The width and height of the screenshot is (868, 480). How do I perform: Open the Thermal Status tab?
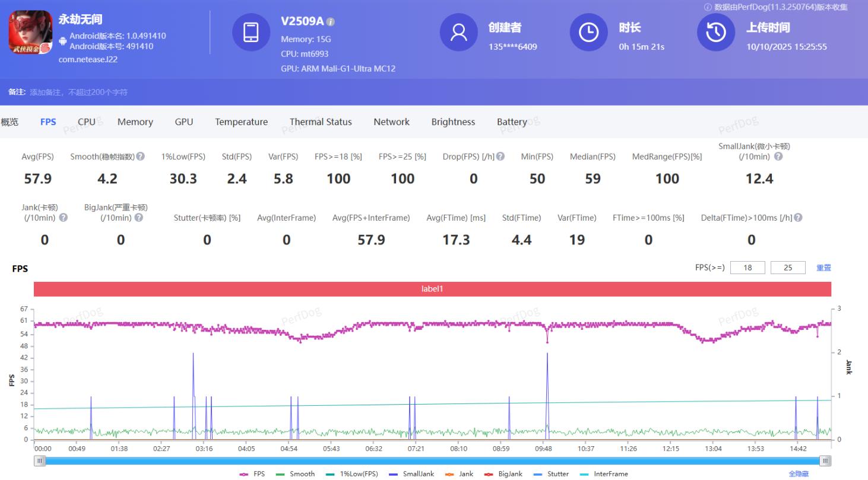click(x=321, y=122)
